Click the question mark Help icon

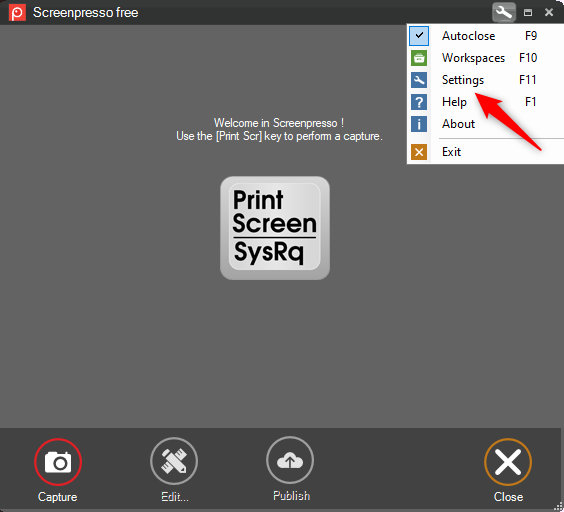click(x=419, y=102)
